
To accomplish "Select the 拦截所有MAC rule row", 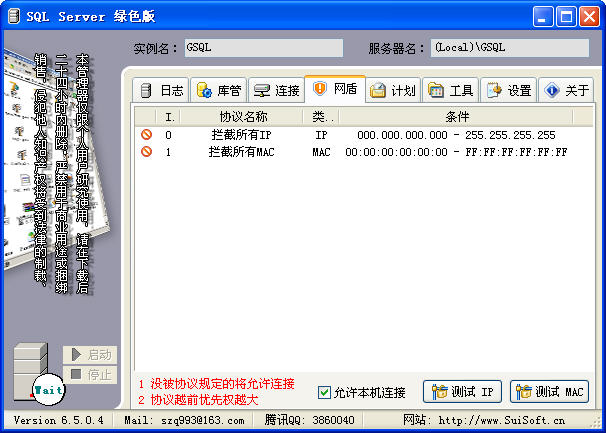I will (240, 152).
